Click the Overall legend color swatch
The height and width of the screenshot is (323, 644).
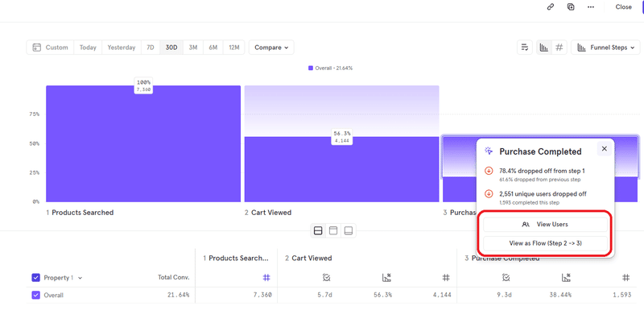tap(311, 68)
